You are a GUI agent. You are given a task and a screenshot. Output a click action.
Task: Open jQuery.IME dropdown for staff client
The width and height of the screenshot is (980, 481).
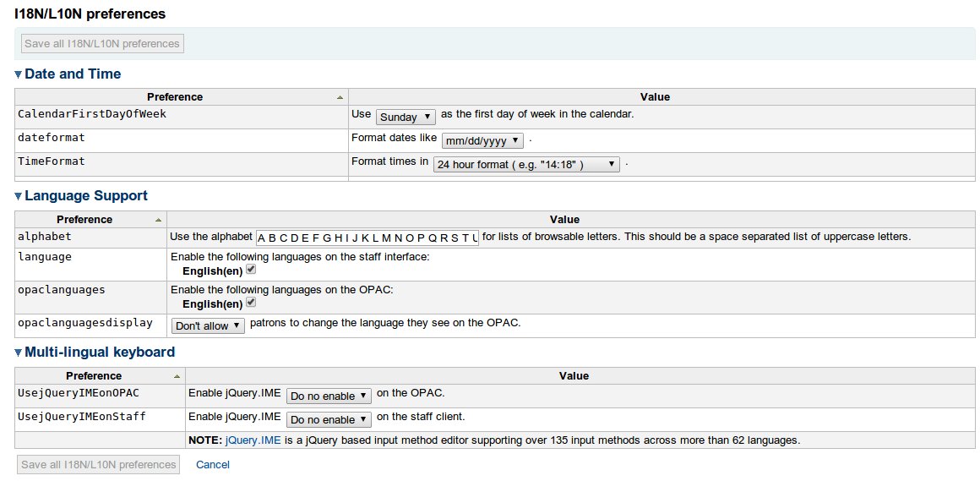tap(329, 419)
